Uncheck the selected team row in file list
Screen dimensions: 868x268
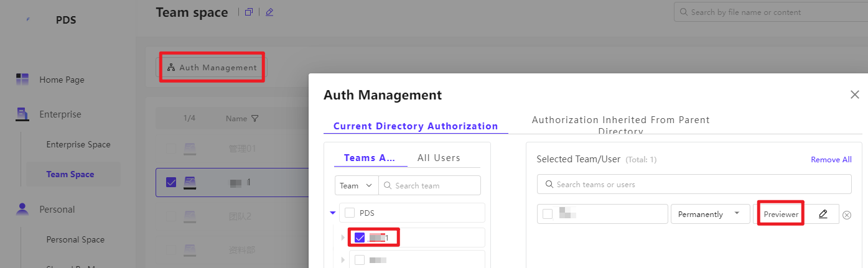coord(171,182)
